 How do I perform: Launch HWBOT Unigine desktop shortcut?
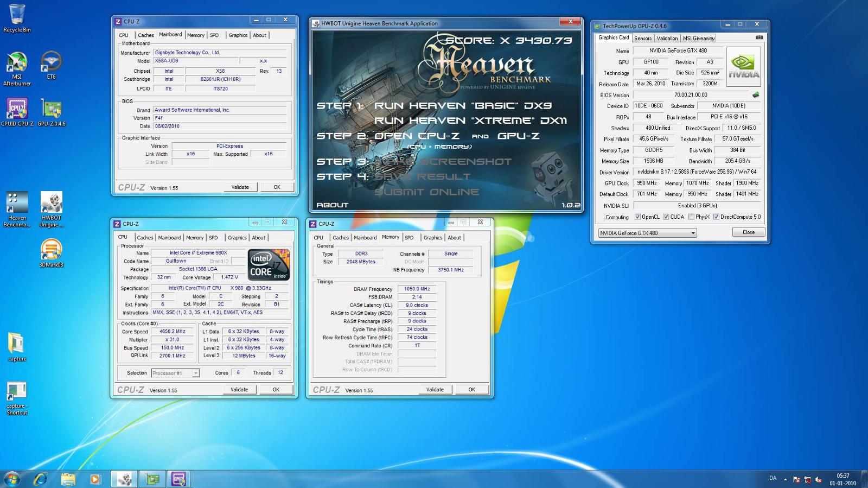click(51, 210)
